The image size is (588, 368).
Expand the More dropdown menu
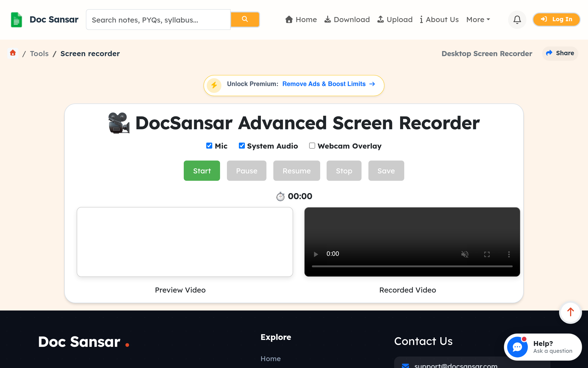coord(478,20)
